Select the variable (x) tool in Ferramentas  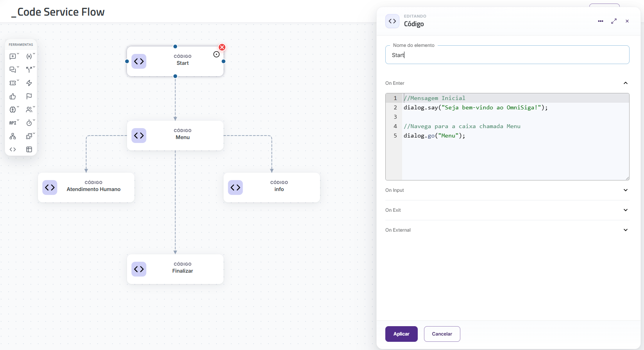29,57
